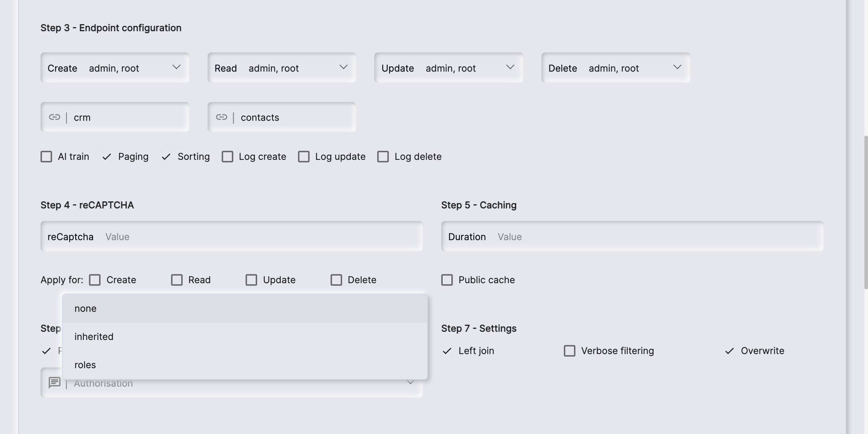Tick the Log delete checkbox
This screenshot has width=868, height=434.
pyautogui.click(x=383, y=157)
